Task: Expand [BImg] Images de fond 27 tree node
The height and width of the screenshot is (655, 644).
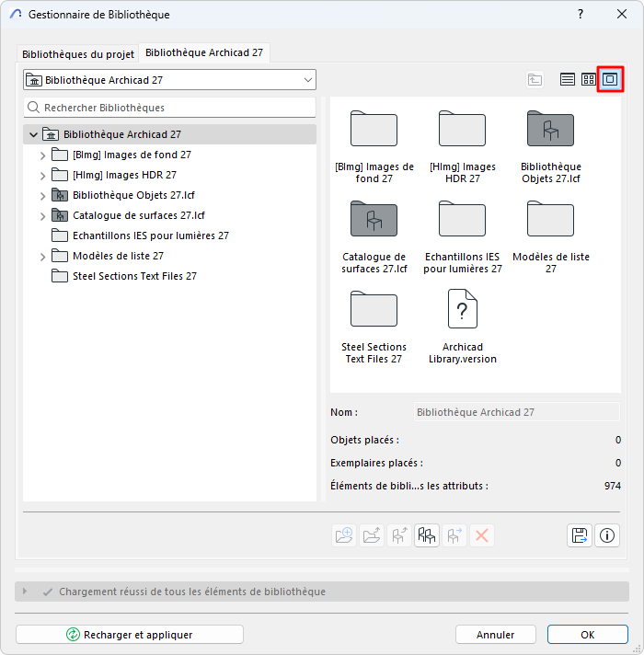Action: tap(42, 155)
